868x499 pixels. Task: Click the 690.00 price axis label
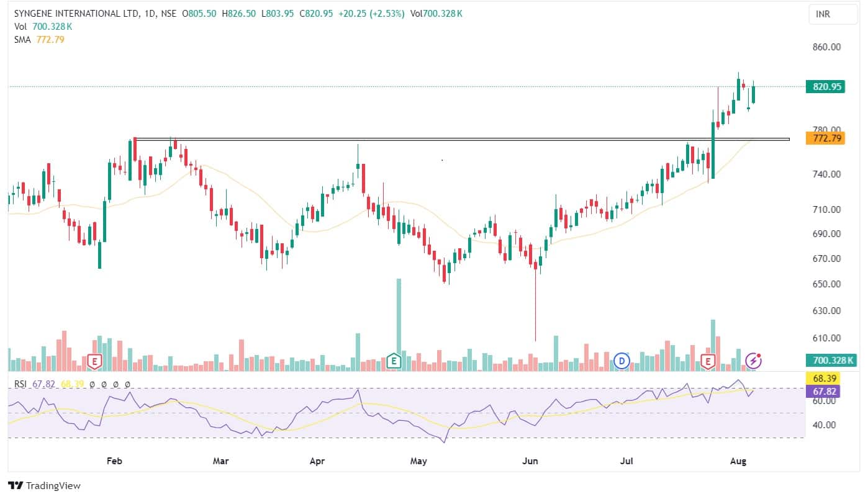point(827,233)
